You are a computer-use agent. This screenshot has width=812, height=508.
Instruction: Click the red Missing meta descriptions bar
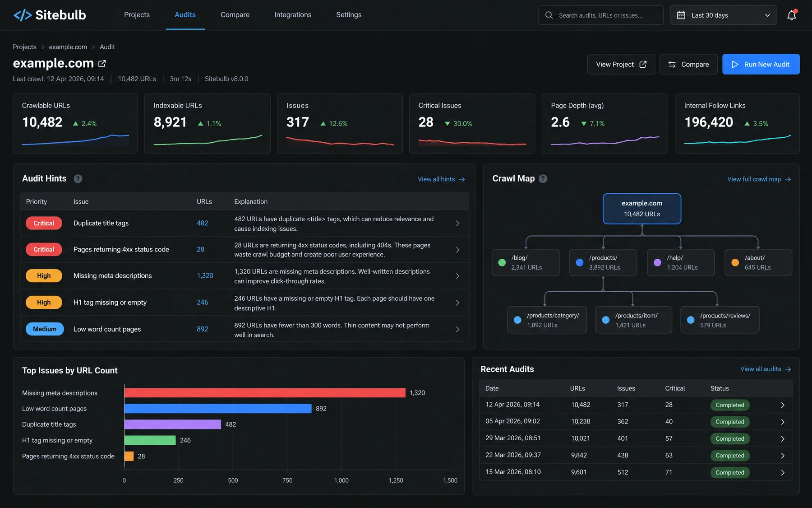click(x=265, y=393)
